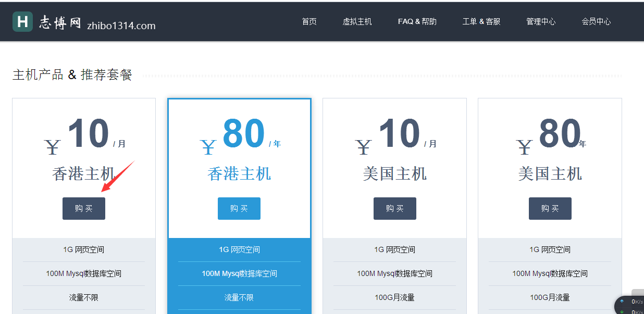Click the 主机产品 & 推荐套餐 section heading
Image resolution: width=644 pixels, height=314 pixels.
(x=72, y=75)
